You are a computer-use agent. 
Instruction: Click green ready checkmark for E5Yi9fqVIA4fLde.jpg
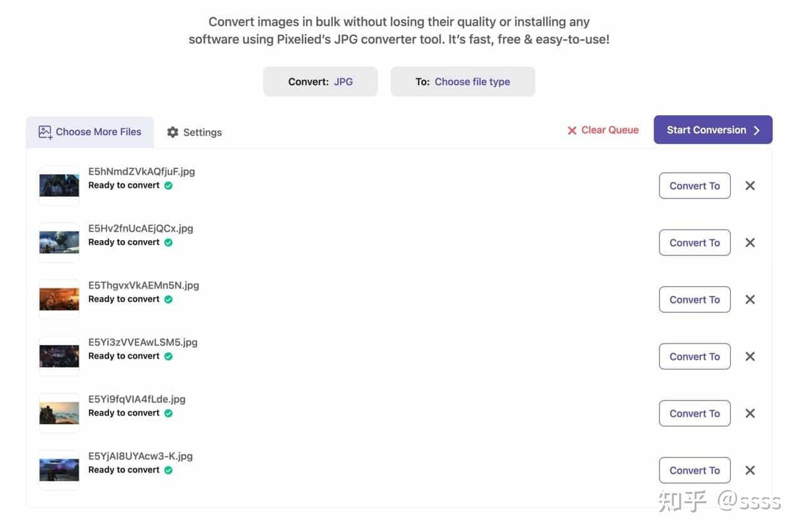(168, 413)
